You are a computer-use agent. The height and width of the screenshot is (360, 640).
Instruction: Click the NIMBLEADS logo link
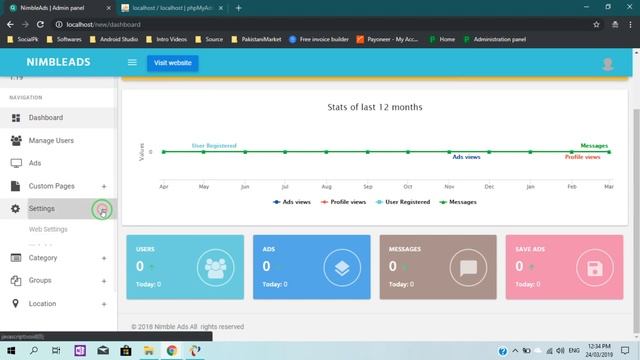[x=58, y=62]
